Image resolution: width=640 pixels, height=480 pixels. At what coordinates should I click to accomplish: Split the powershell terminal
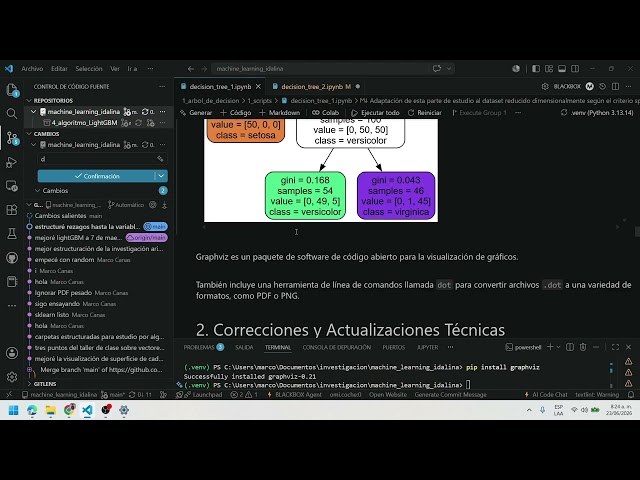570,347
